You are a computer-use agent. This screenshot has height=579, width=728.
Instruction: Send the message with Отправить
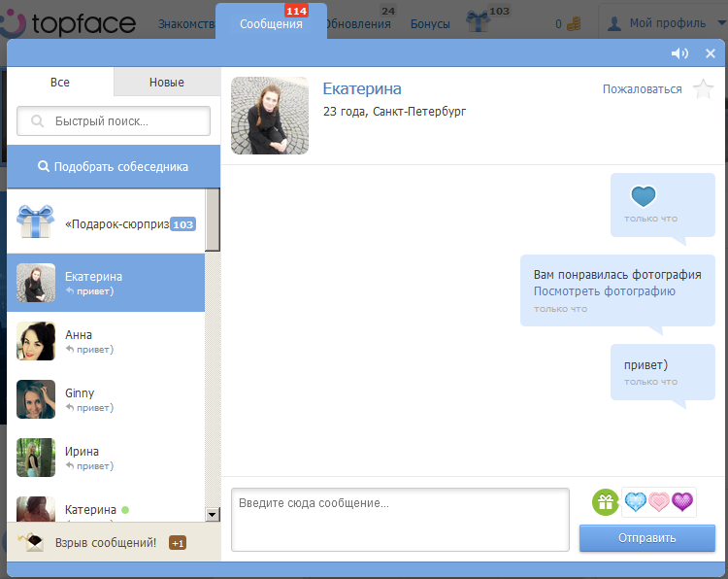coord(646,538)
